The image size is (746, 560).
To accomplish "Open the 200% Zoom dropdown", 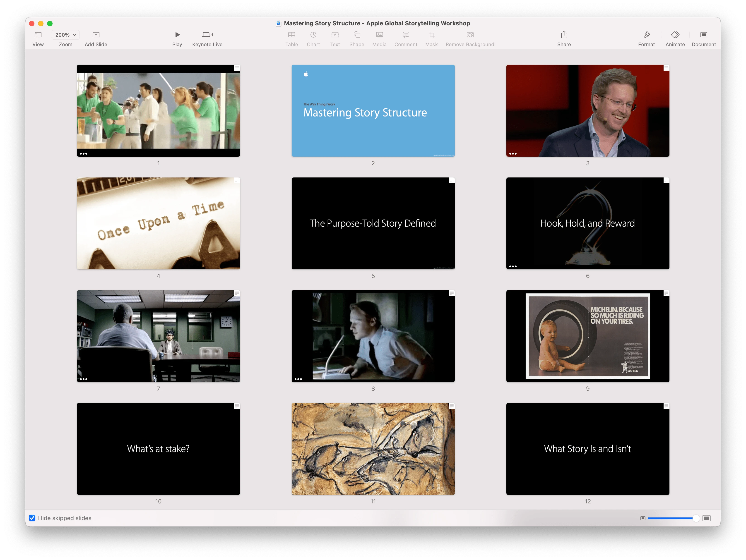I will [x=65, y=35].
